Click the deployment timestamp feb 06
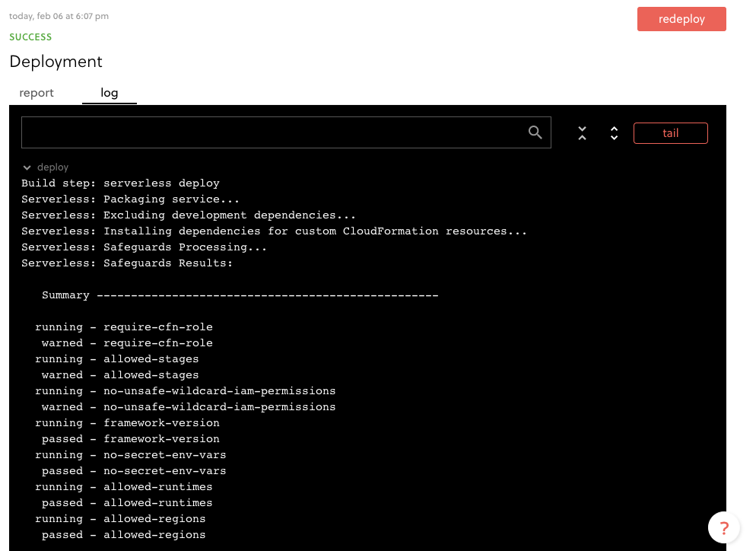 59,16
